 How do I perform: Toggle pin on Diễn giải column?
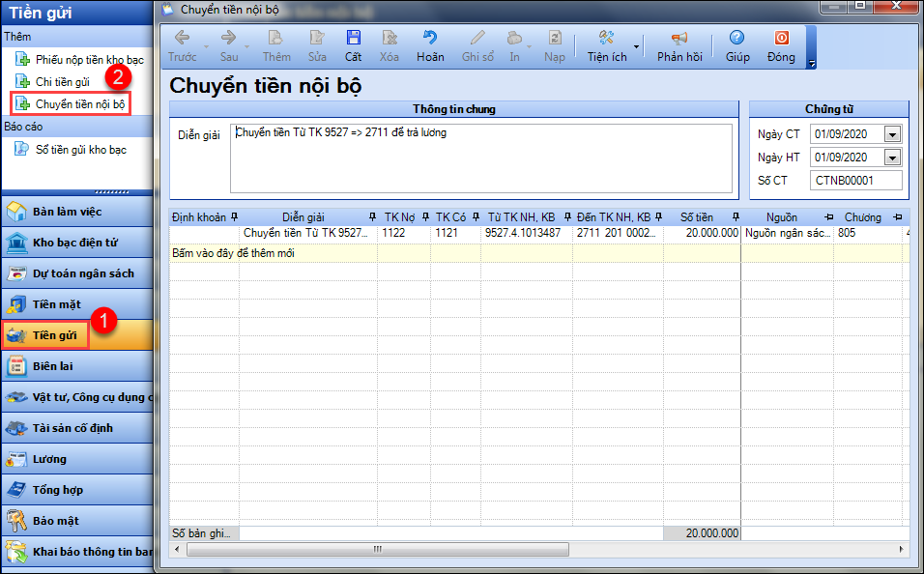(372, 216)
